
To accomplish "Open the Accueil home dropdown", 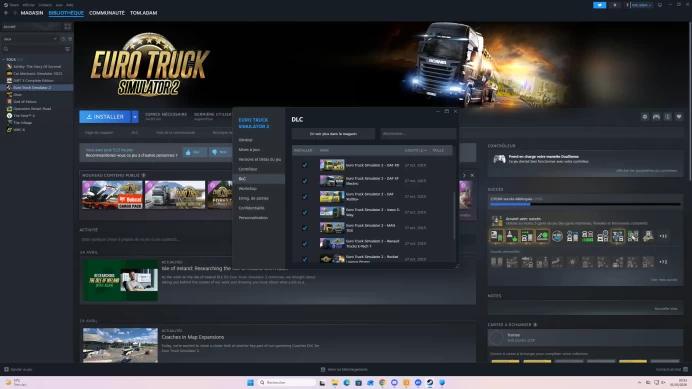I will tap(31, 26).
